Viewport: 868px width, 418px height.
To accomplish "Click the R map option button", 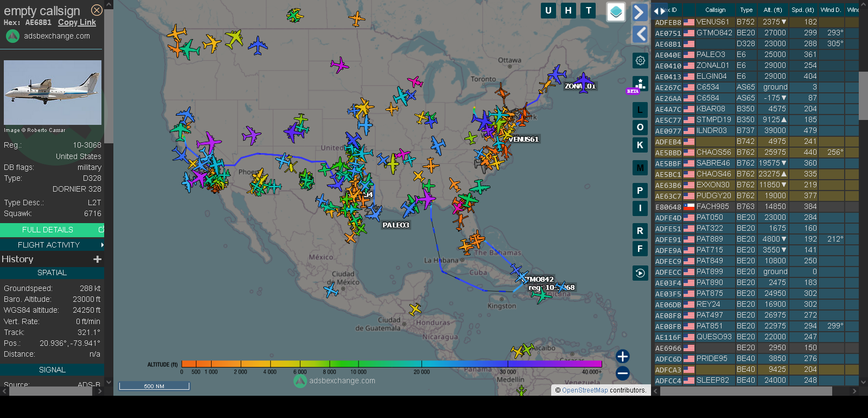I will coord(640,231).
